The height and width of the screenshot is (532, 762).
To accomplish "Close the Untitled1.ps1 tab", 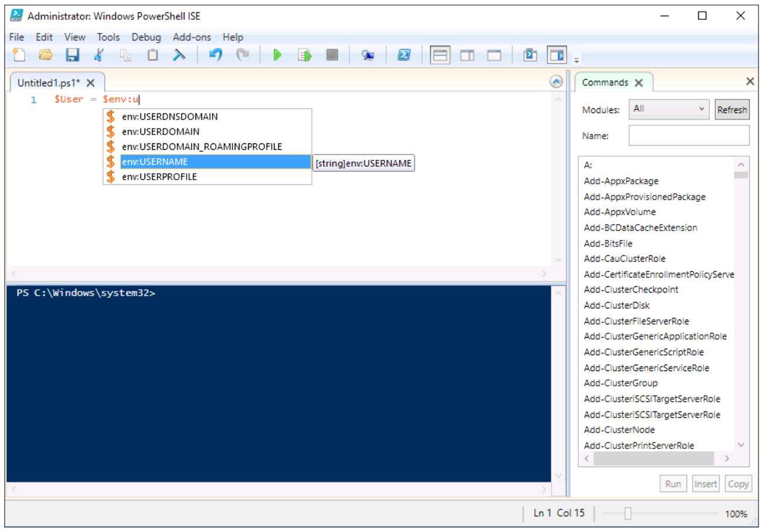I will (x=91, y=83).
